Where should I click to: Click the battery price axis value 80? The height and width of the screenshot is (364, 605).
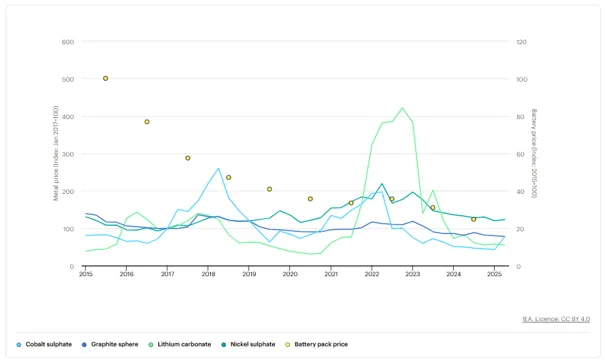coord(521,117)
